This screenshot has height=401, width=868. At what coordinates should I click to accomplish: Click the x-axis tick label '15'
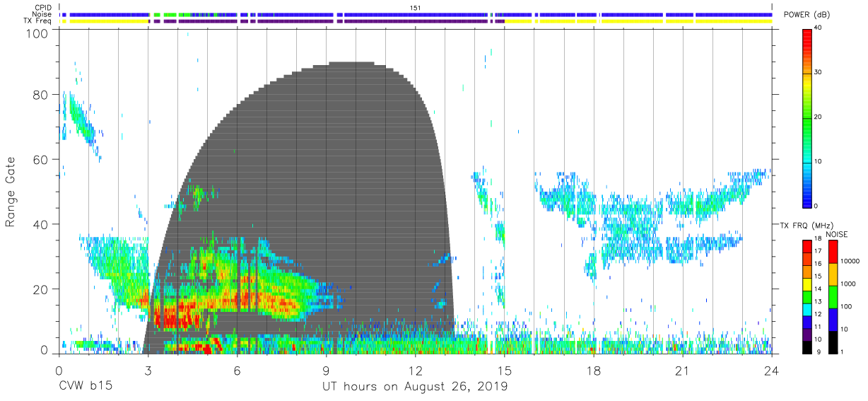coord(505,371)
